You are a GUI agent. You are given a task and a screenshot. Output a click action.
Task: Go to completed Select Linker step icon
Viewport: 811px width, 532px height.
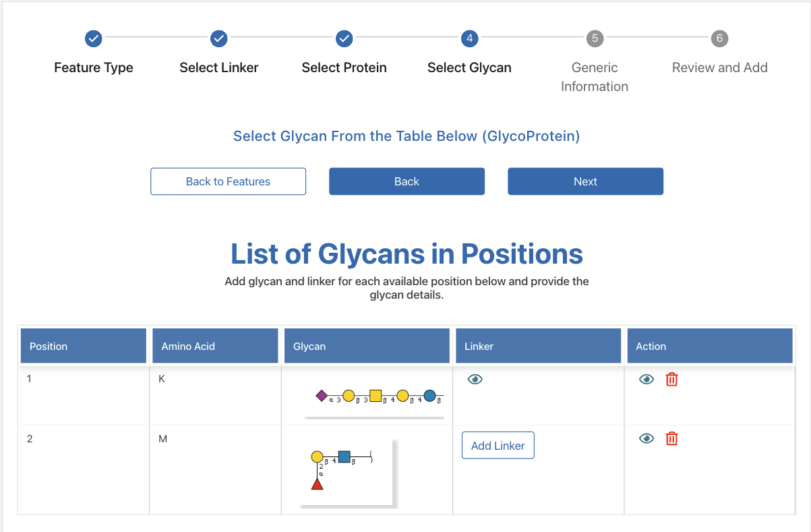pos(219,38)
